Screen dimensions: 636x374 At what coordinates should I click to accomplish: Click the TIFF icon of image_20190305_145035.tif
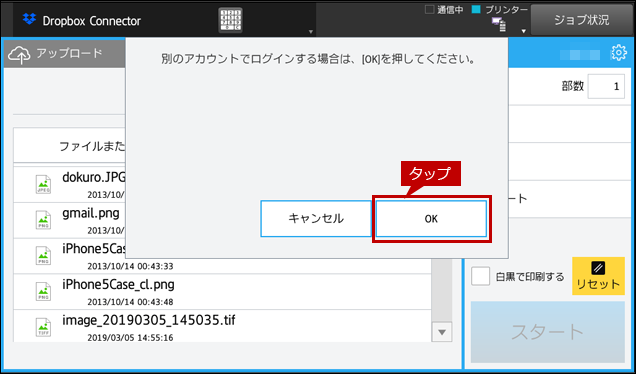click(43, 327)
